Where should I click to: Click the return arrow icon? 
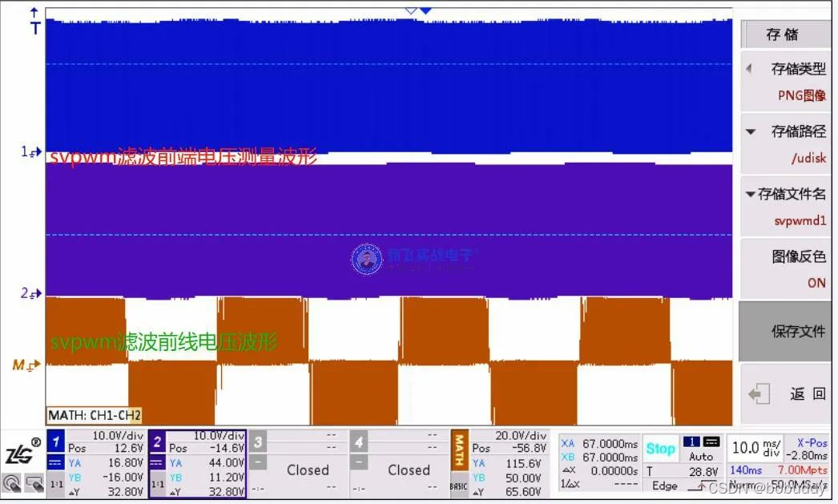759,394
